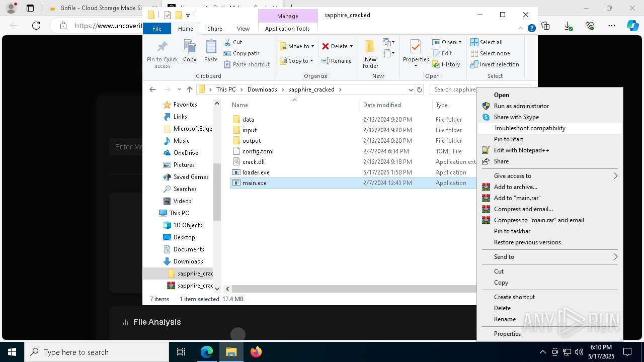Open Edge downloads icon
644x362 pixels.
point(568,26)
